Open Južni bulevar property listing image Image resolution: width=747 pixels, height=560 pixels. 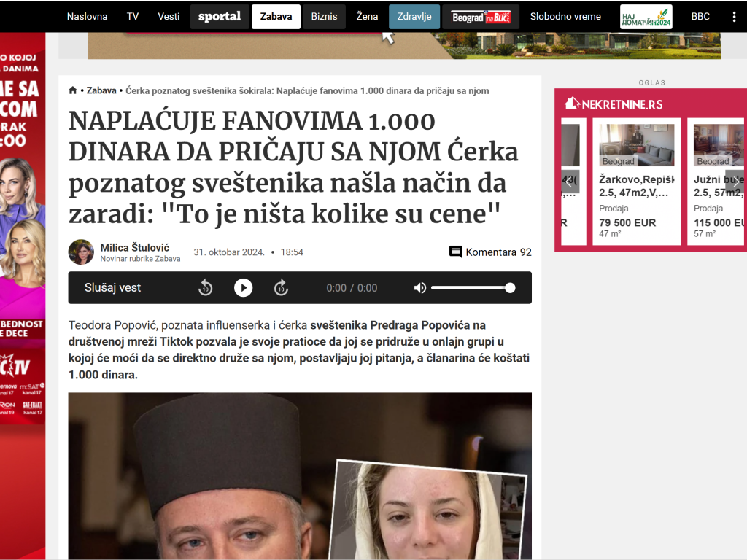coord(720,145)
